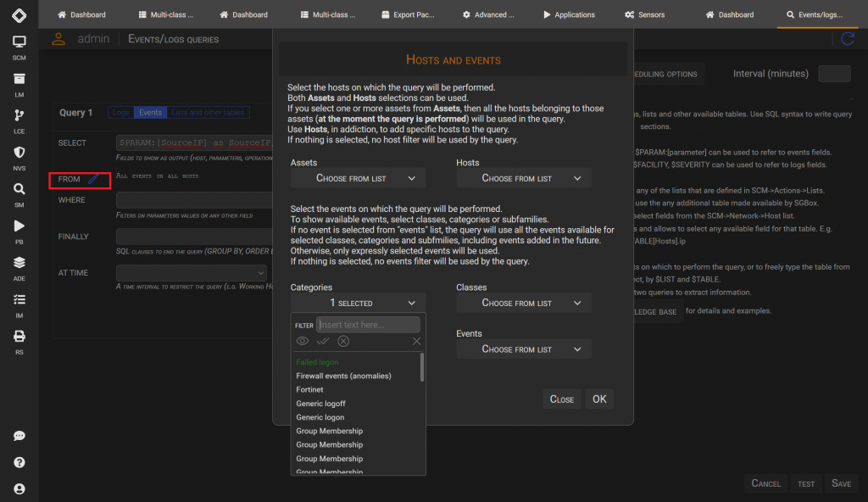Screen dimensions: 868x502
Task: Open the IM list module icon
Action: click(19, 300)
